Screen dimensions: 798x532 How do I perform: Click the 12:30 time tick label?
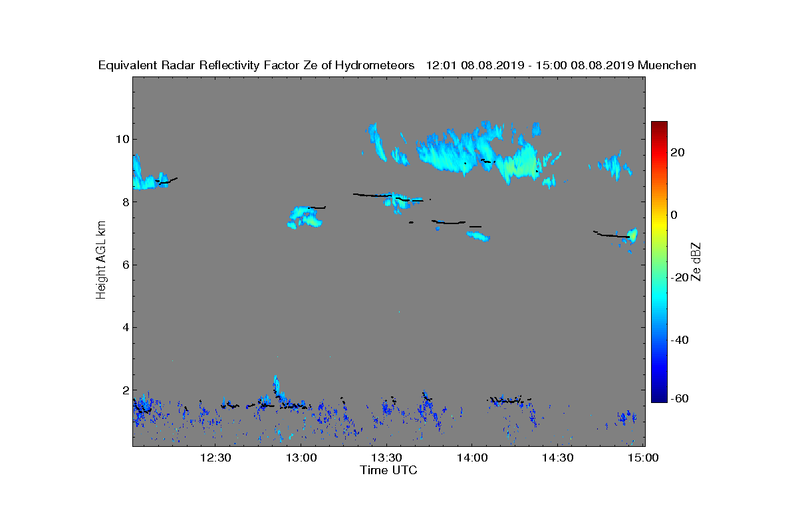[215, 458]
